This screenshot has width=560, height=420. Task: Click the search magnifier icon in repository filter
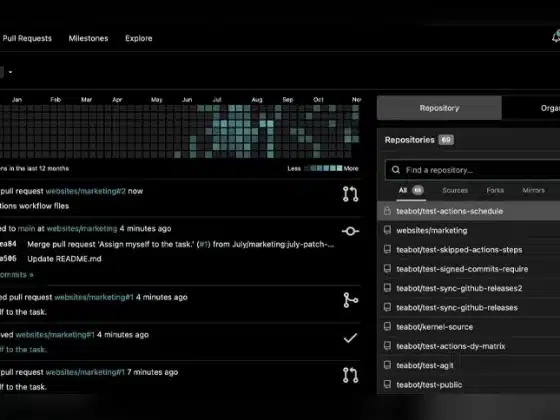[x=396, y=170]
